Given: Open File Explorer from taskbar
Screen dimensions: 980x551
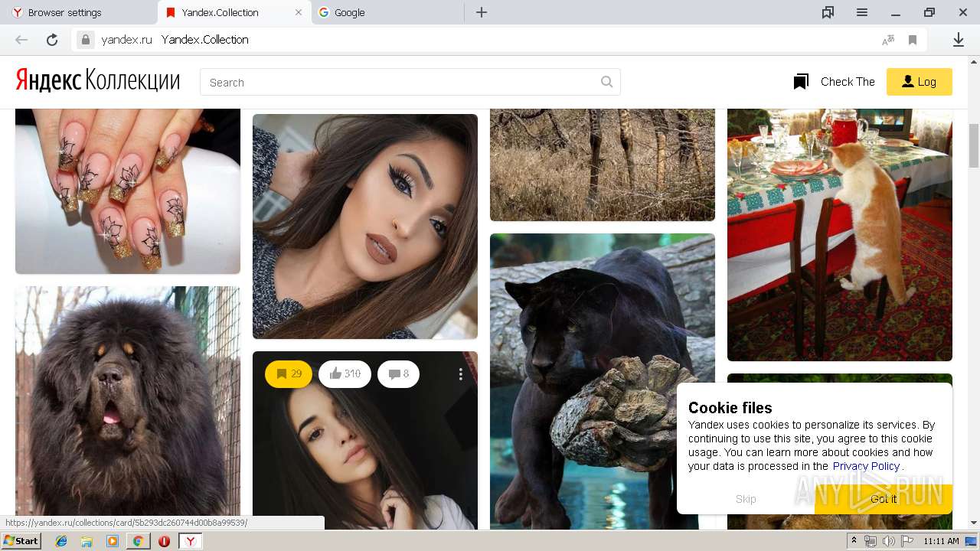Looking at the screenshot, I should point(87,541).
